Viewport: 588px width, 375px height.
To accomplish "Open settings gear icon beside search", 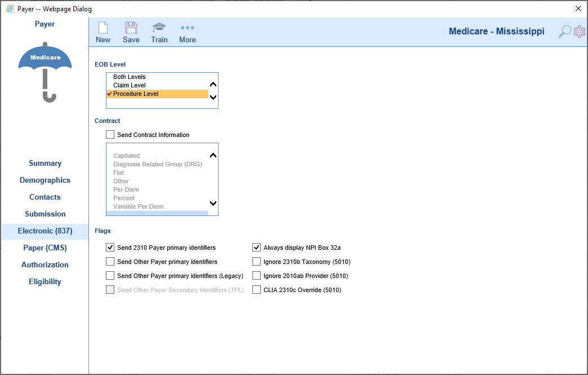I will pyautogui.click(x=580, y=32).
